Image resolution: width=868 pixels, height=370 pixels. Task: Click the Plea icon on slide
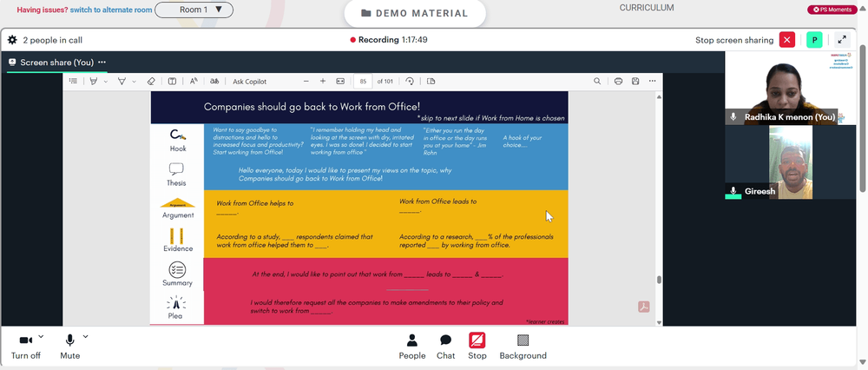pos(176,303)
